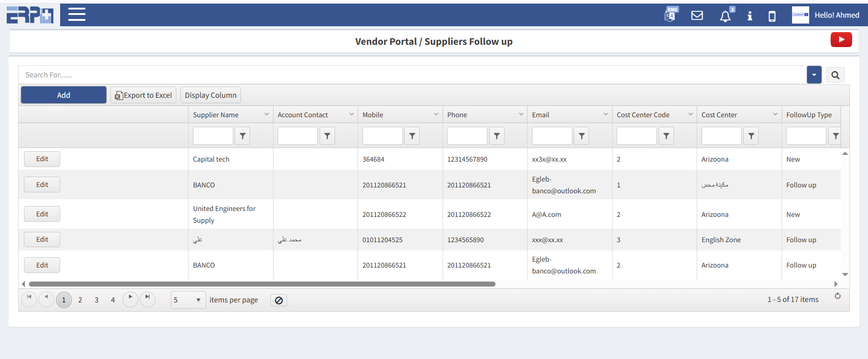
Task: Go to page 4 of results
Action: click(x=113, y=300)
